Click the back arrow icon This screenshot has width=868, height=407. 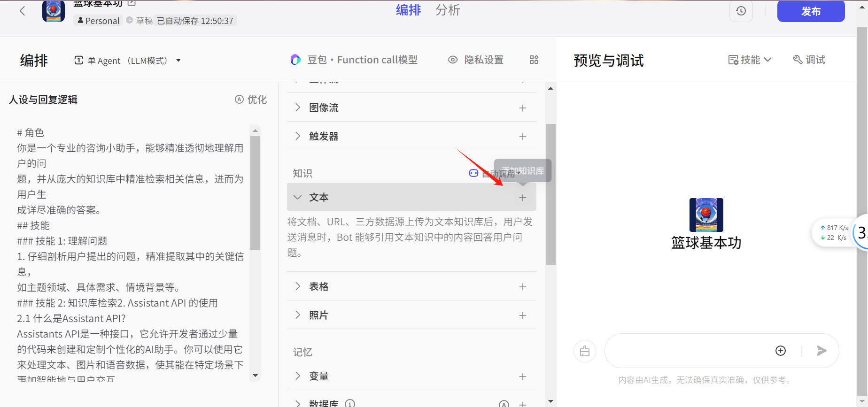(x=22, y=11)
